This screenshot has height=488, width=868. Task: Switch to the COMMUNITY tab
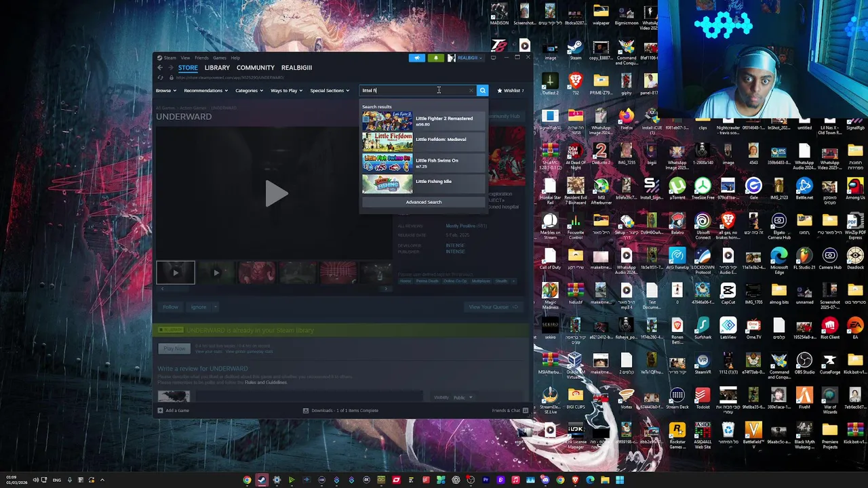click(x=256, y=68)
